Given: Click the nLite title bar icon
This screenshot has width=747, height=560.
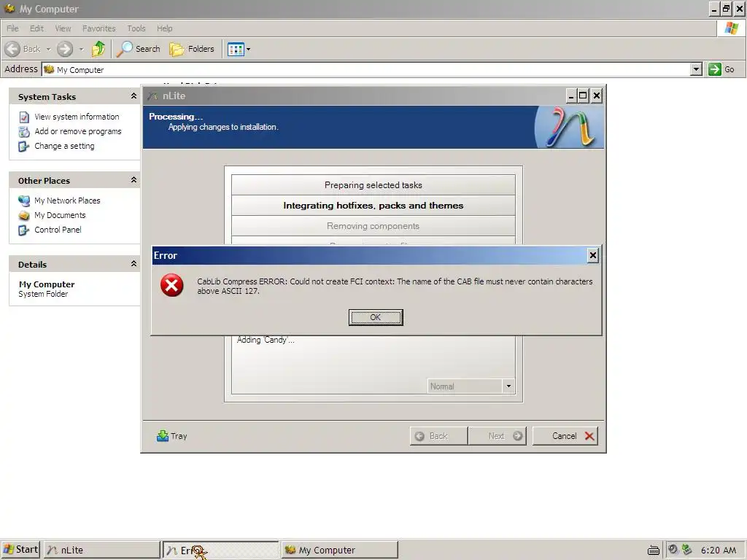Looking at the screenshot, I should [152, 96].
